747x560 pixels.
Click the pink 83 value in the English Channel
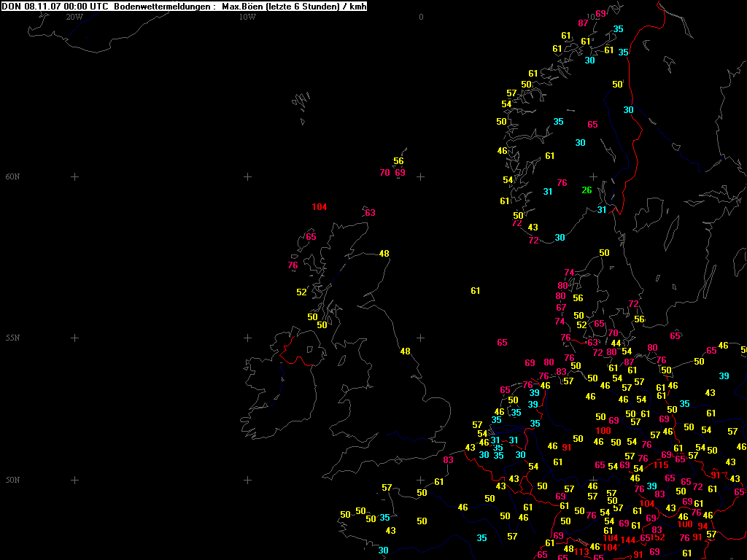pyautogui.click(x=448, y=460)
